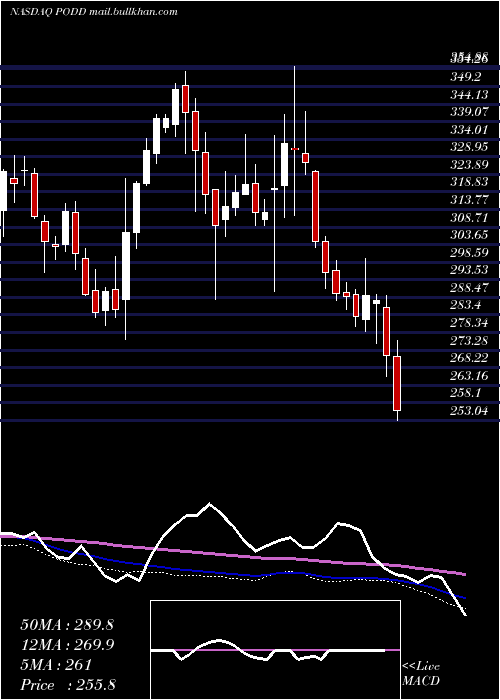Click the 5MA : 261 readout
This screenshot has height=700, width=500.
pos(56,665)
